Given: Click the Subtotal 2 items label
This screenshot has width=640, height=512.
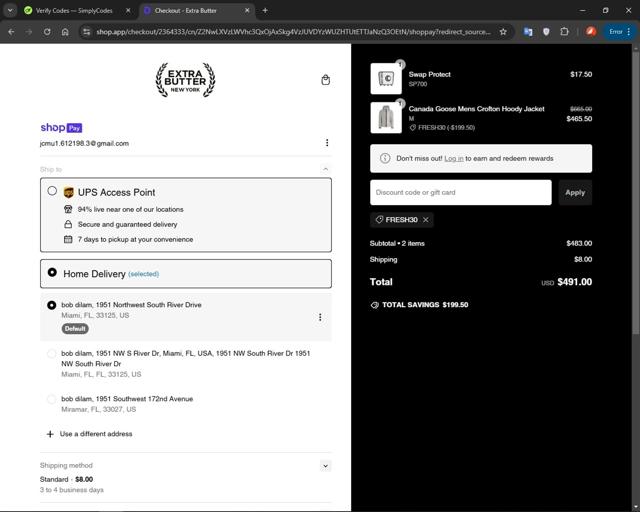Looking at the screenshot, I should (397, 243).
